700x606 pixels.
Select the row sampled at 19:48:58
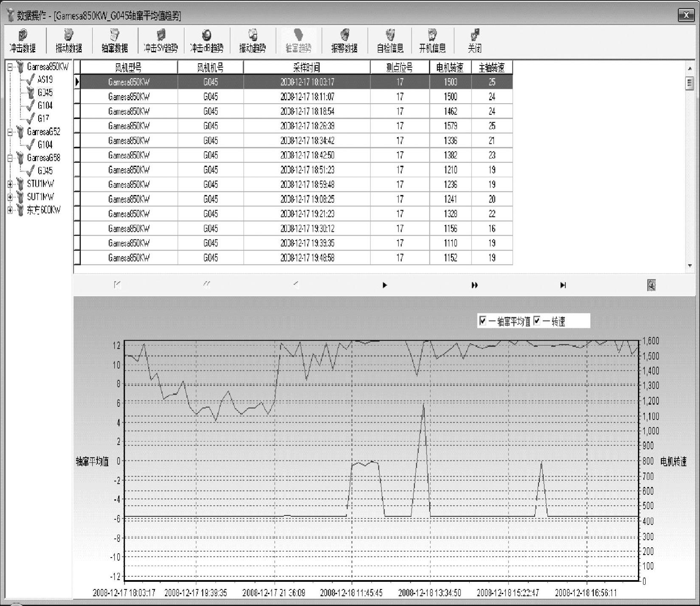pos(296,258)
